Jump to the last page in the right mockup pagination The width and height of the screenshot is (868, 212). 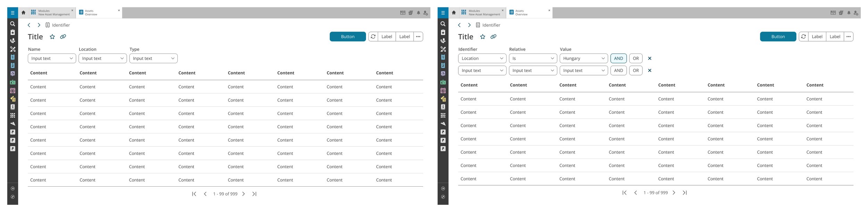point(684,193)
